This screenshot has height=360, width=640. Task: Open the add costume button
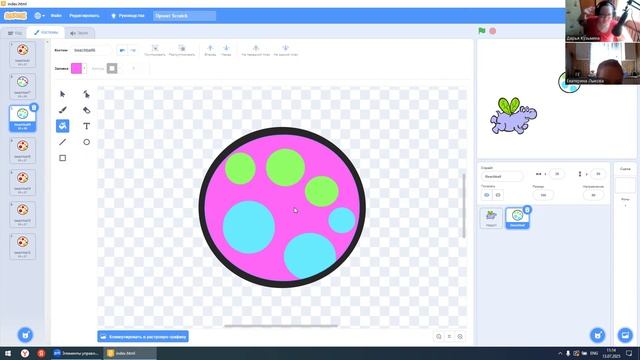click(x=25, y=335)
